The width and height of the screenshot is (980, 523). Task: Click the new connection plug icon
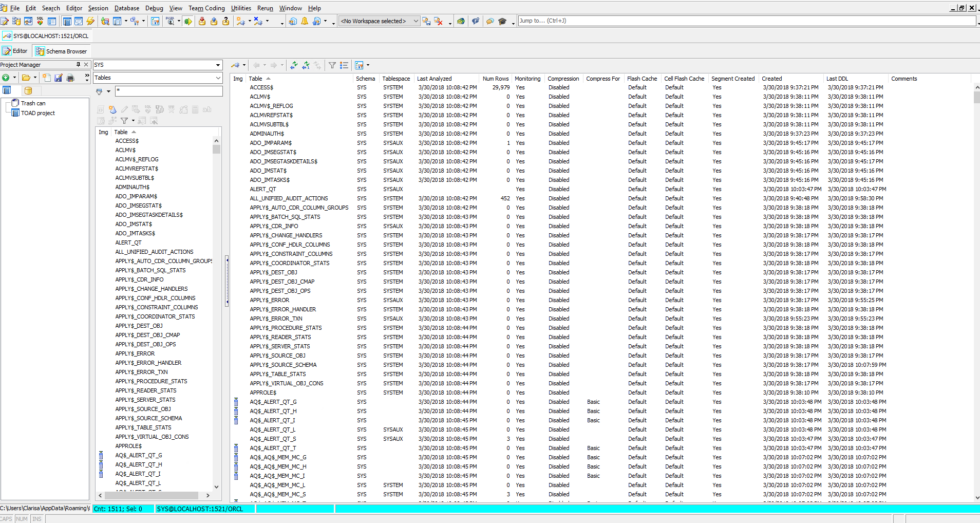(x=240, y=21)
